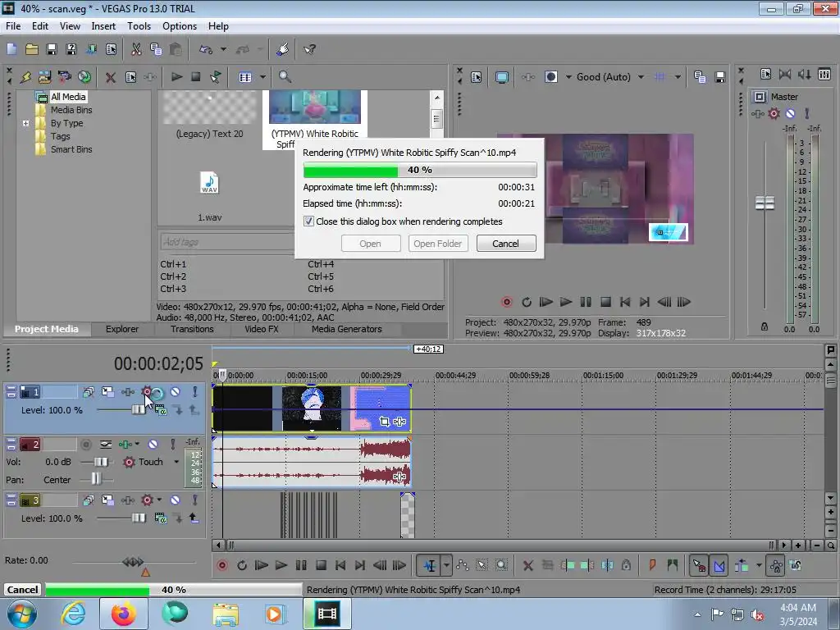Viewport: 840px width, 630px height.
Task: Open the preview overlays grid dropdown
Action: tap(678, 77)
